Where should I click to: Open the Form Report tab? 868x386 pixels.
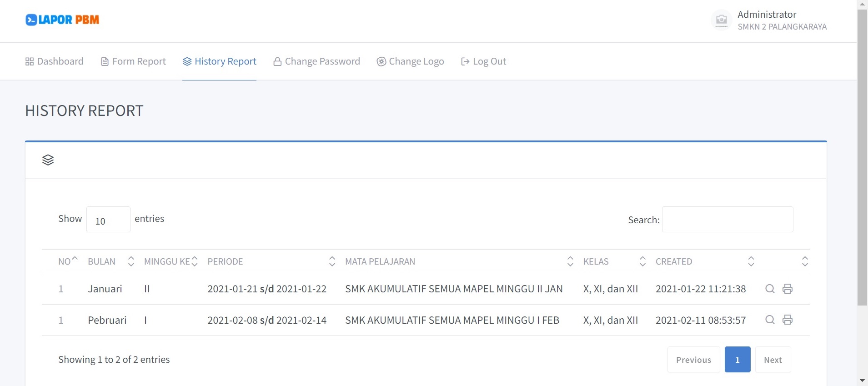pos(133,61)
